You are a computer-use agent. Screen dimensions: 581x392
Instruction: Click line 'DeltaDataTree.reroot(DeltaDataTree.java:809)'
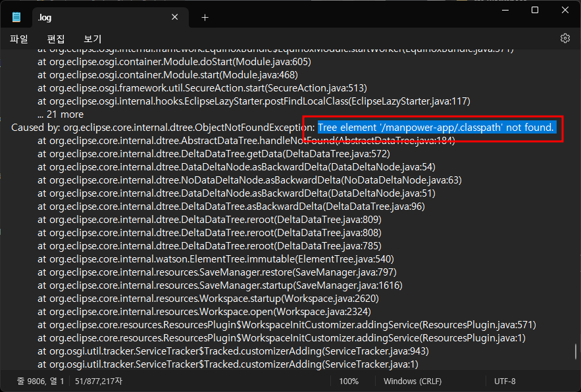click(209, 220)
